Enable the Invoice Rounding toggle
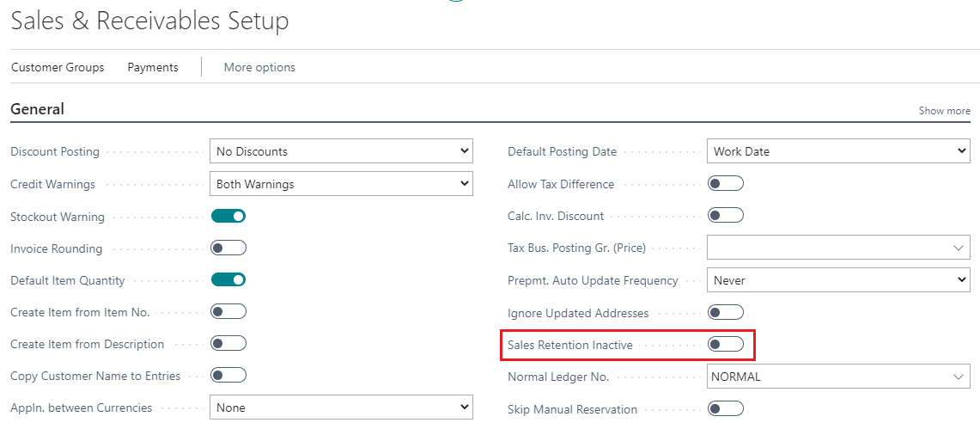The width and height of the screenshot is (980, 435). click(x=228, y=248)
